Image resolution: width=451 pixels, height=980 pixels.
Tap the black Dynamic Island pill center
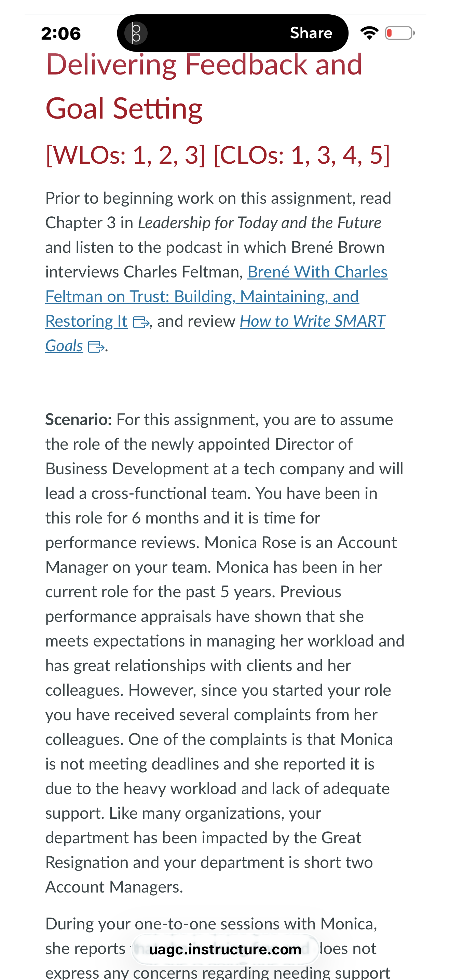(x=233, y=33)
